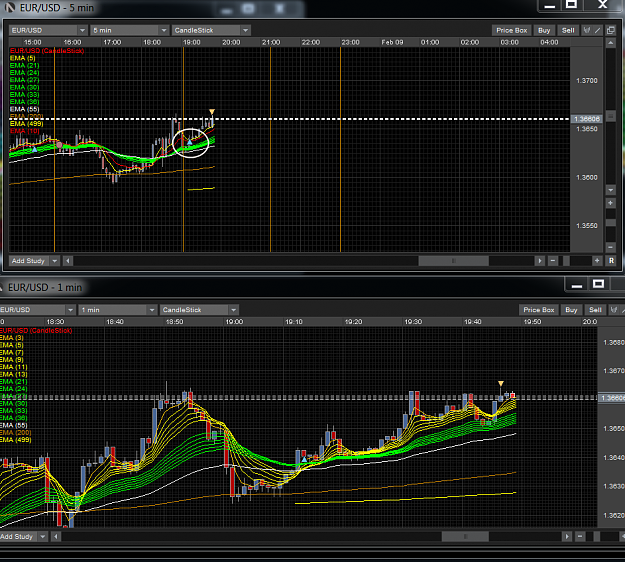
Task: Detach the 5 min chart into new window
Action: pos(610,30)
